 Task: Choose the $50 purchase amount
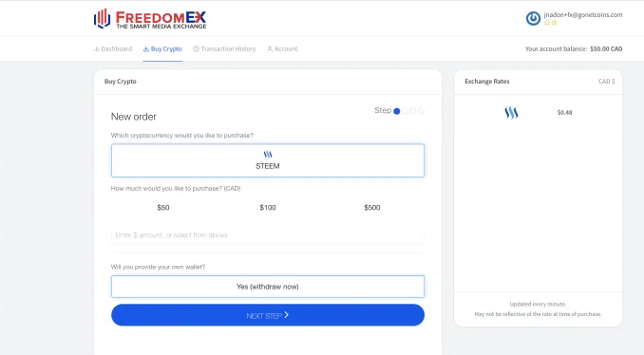(x=163, y=208)
